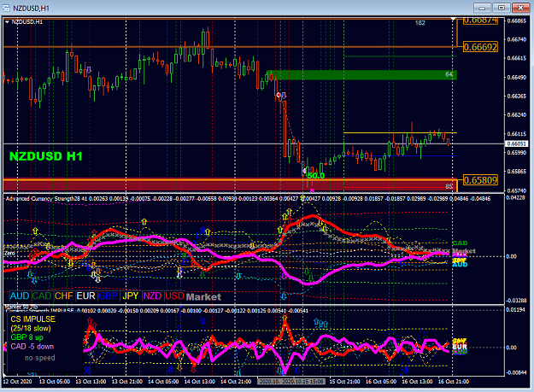Image resolution: width=534 pixels, height=392 pixels.
Task: Click the Zero line label in the strength panel
Action: point(9,253)
